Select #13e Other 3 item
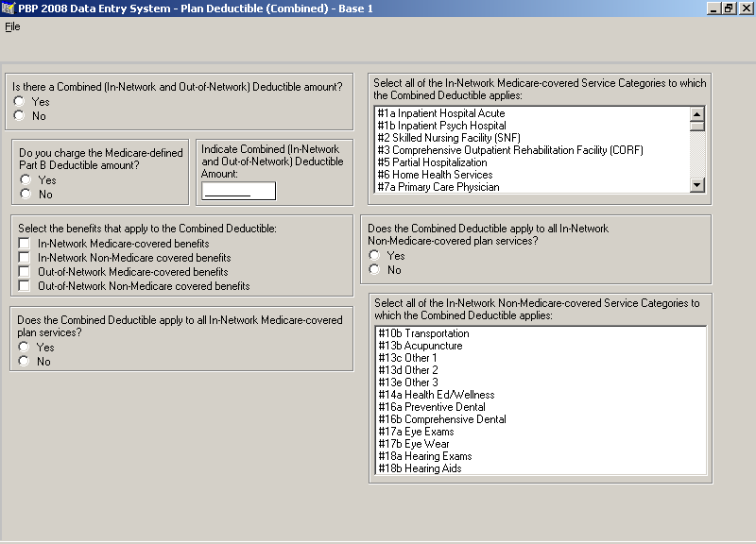Screen dimensions: 756x544 pyautogui.click(x=541, y=382)
